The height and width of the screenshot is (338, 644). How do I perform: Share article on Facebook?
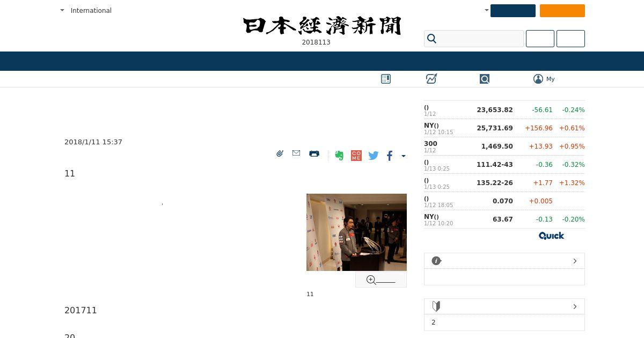tap(390, 156)
